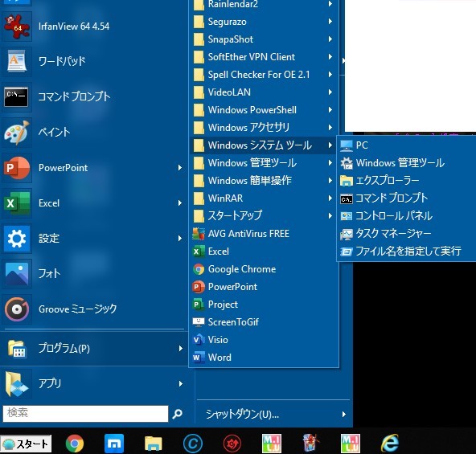Launch Visio from programs list
Screen dimensions: 476x454
(264, 340)
